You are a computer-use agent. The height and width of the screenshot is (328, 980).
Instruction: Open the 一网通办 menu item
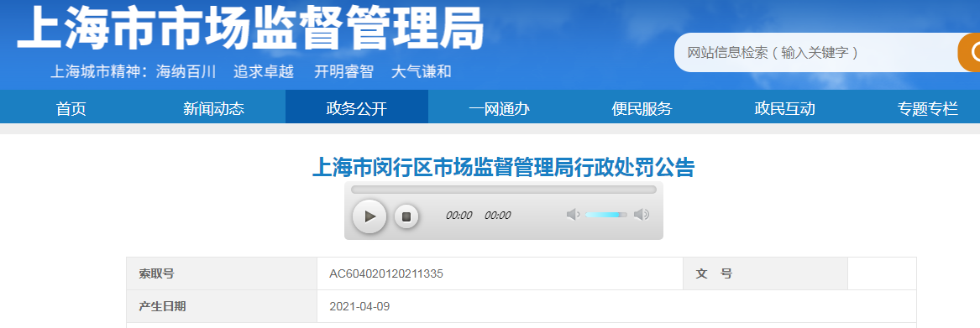(500, 109)
